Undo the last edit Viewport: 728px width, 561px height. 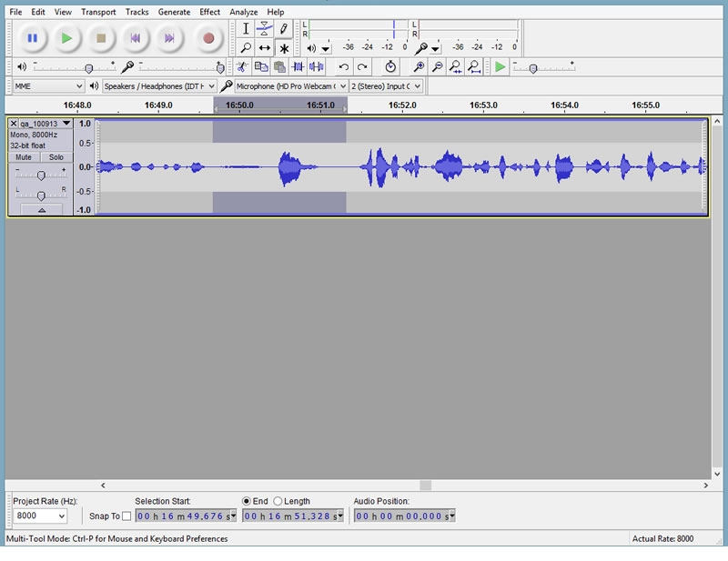click(344, 66)
